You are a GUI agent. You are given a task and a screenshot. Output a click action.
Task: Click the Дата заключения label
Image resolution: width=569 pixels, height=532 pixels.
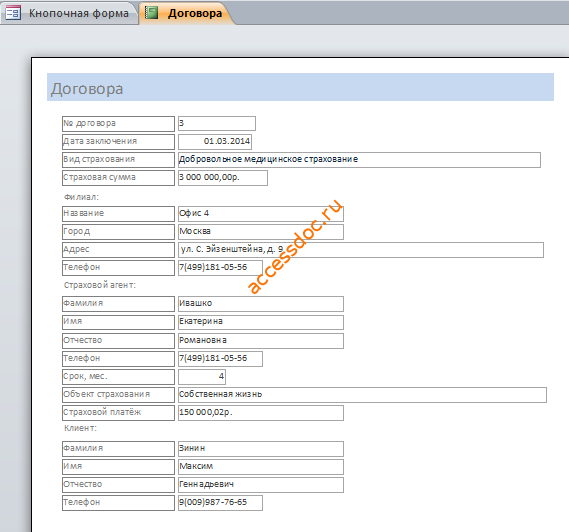[x=118, y=142]
